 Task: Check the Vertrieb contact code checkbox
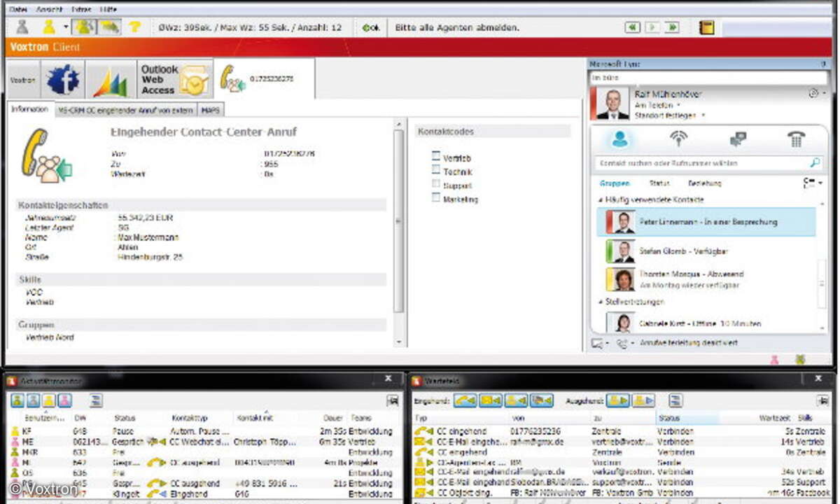click(x=436, y=157)
